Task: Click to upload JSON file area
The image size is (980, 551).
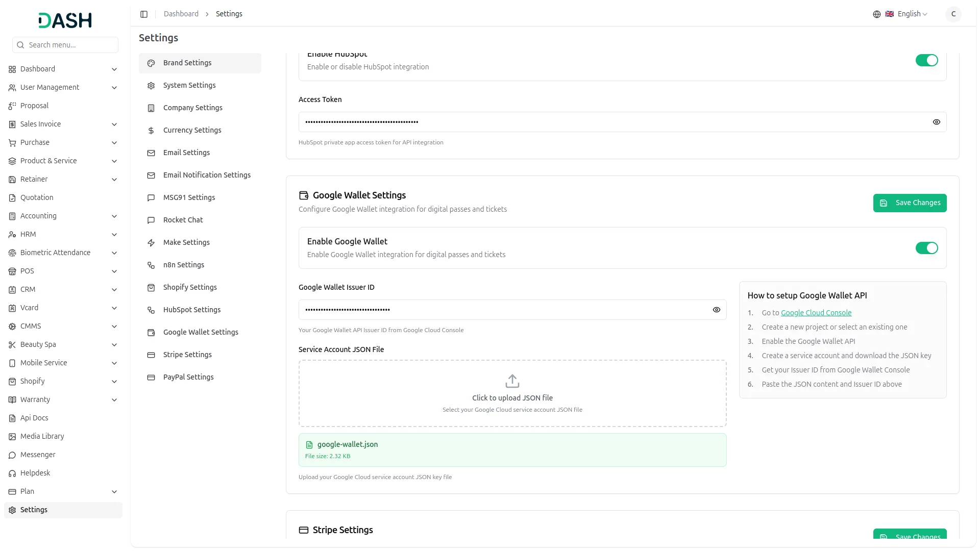Action: tap(512, 393)
